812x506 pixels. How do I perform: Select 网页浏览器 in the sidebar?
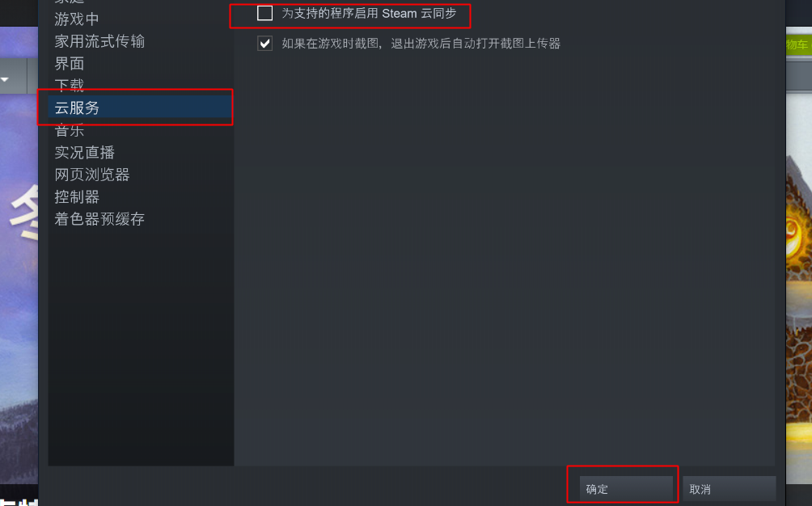coord(92,175)
